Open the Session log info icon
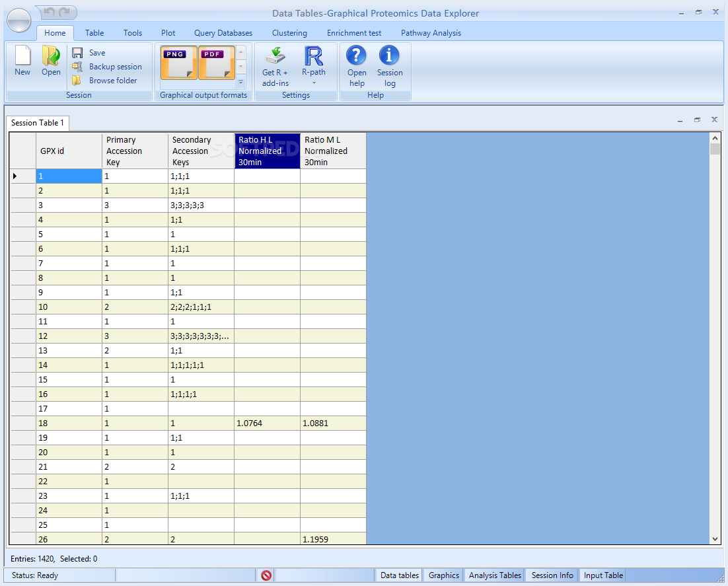The image size is (728, 586). tap(389, 55)
